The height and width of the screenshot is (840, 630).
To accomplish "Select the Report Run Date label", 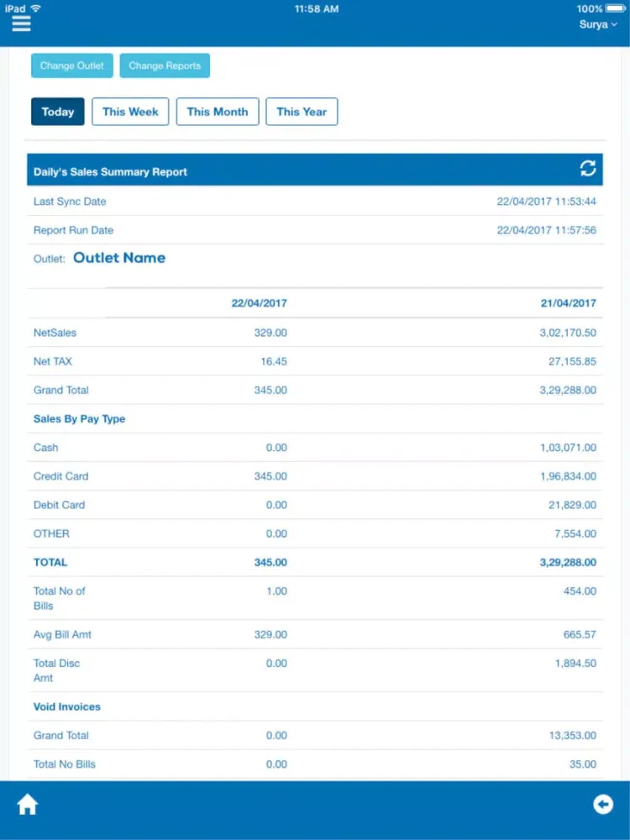I will coord(73,230).
